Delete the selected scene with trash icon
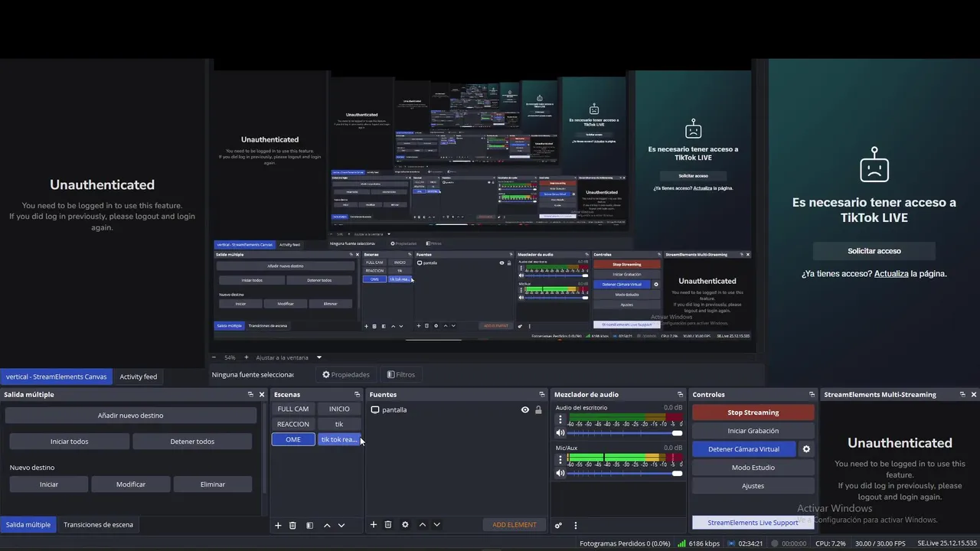Screen dimensions: 980x551 (292, 525)
